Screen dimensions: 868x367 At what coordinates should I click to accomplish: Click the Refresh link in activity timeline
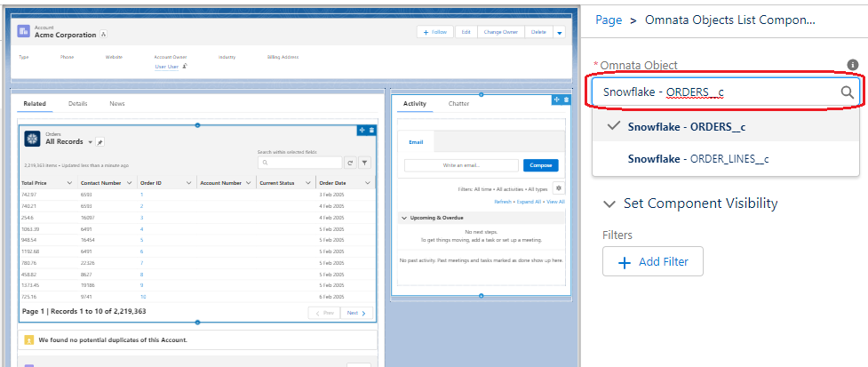tap(503, 202)
